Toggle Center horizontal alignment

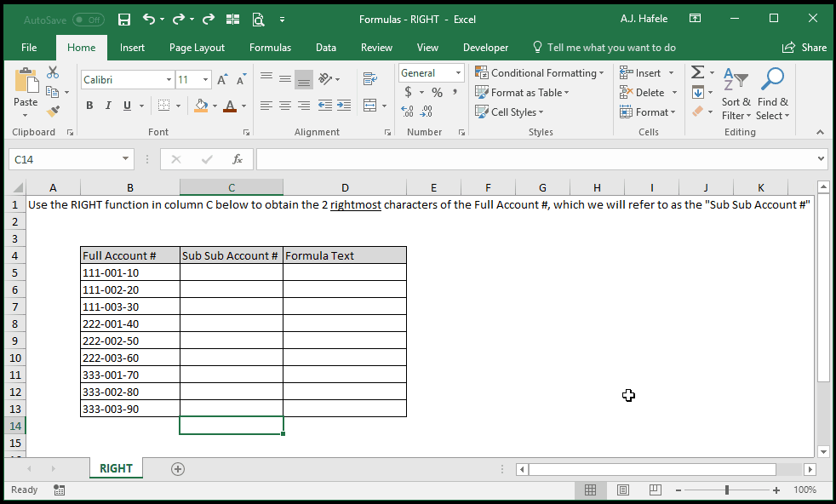tap(285, 105)
